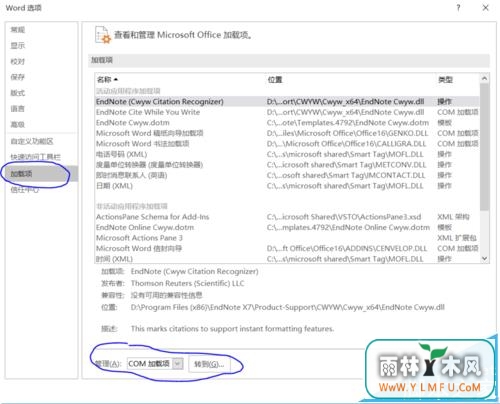Image resolution: width=500 pixels, height=404 pixels.
Task: Select the 即时消息联系人 (英语) row
Action: pos(287,175)
